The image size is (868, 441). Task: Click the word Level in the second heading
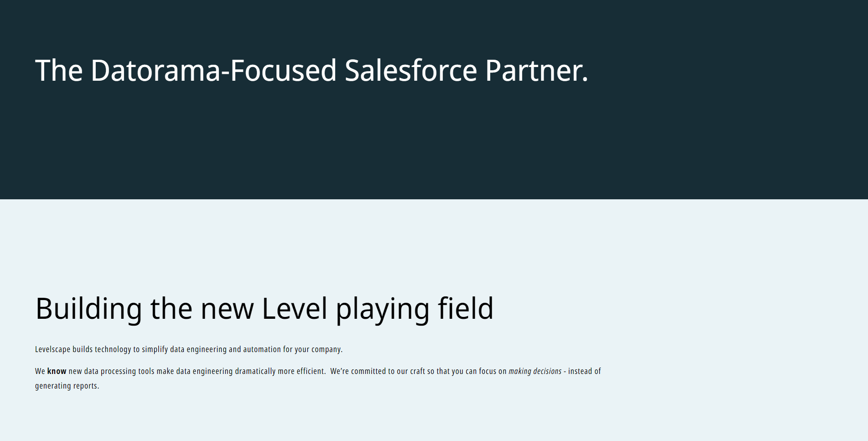[x=295, y=309]
